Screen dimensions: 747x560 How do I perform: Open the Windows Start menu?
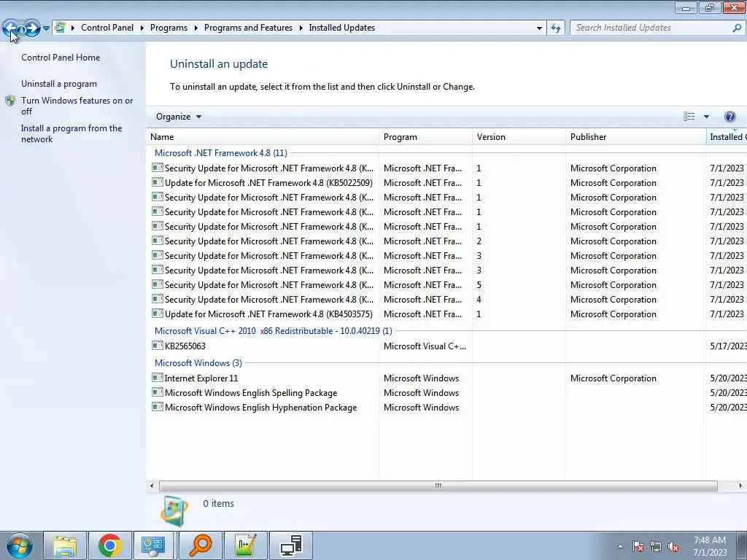coord(20,545)
